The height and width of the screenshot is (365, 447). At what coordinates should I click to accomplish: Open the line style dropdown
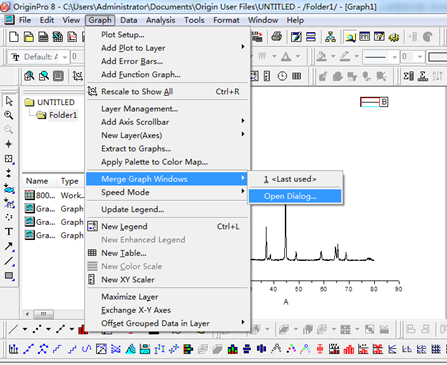[x=395, y=57]
